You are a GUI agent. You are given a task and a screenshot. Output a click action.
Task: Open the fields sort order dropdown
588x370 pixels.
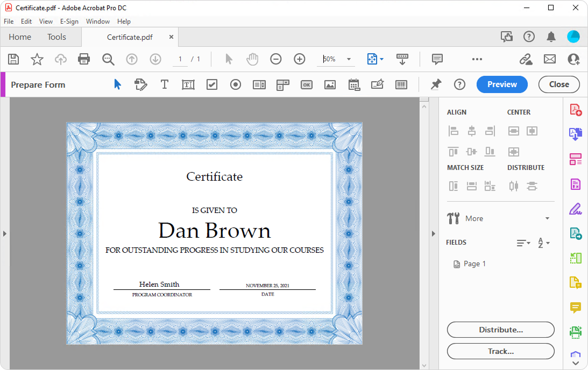coord(544,243)
